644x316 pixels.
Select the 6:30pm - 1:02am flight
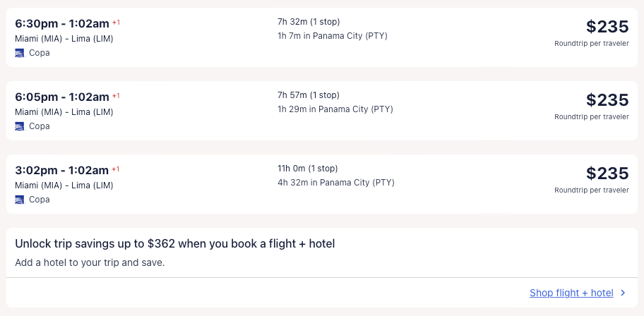(62, 23)
